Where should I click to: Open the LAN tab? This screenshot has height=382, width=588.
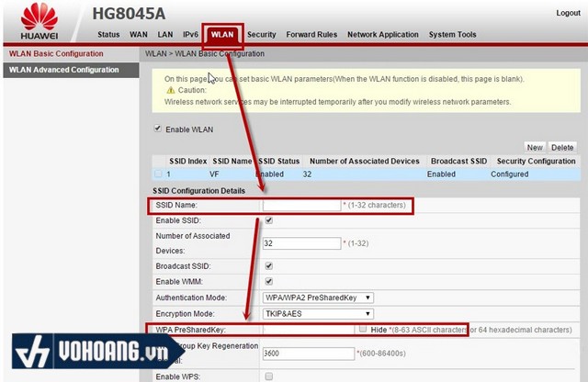pyautogui.click(x=165, y=35)
